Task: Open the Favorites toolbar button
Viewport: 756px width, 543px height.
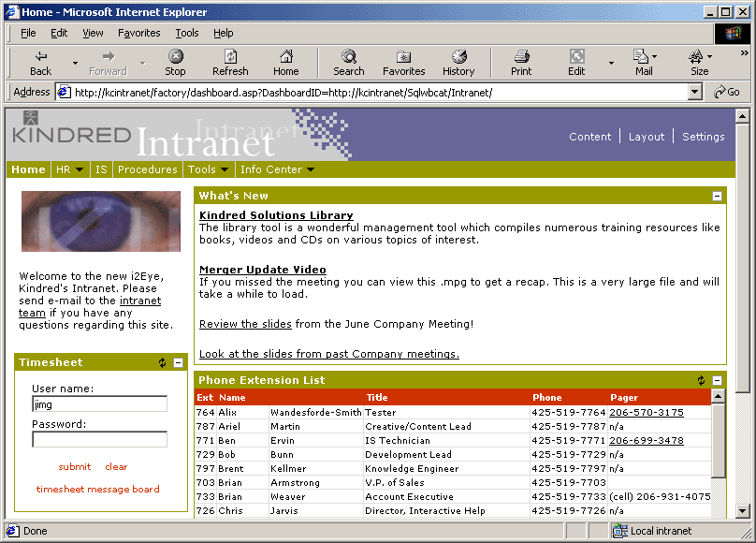Action: coord(403,63)
